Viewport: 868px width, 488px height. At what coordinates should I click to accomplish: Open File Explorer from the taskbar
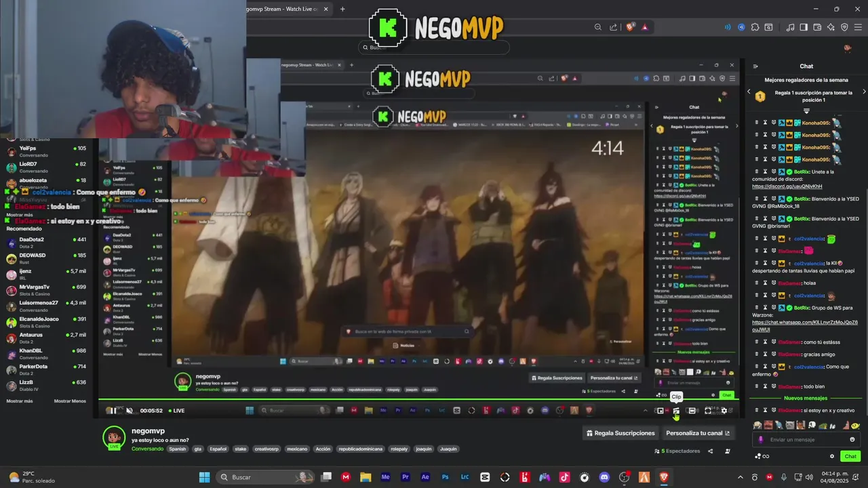tap(366, 477)
